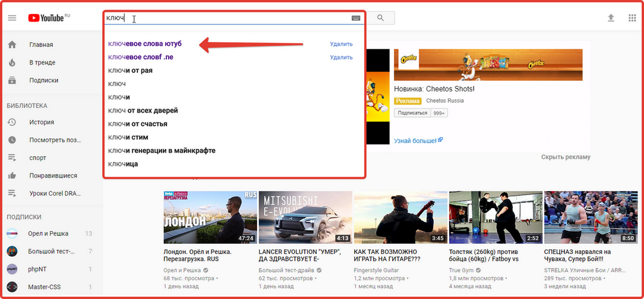
Task: Click the Главная home icon
Action: [12, 45]
